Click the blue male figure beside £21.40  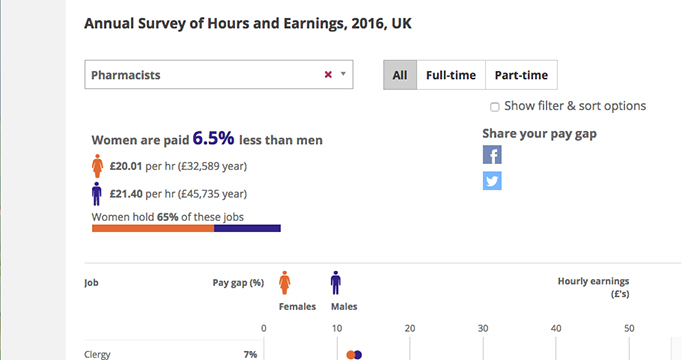tap(96, 193)
